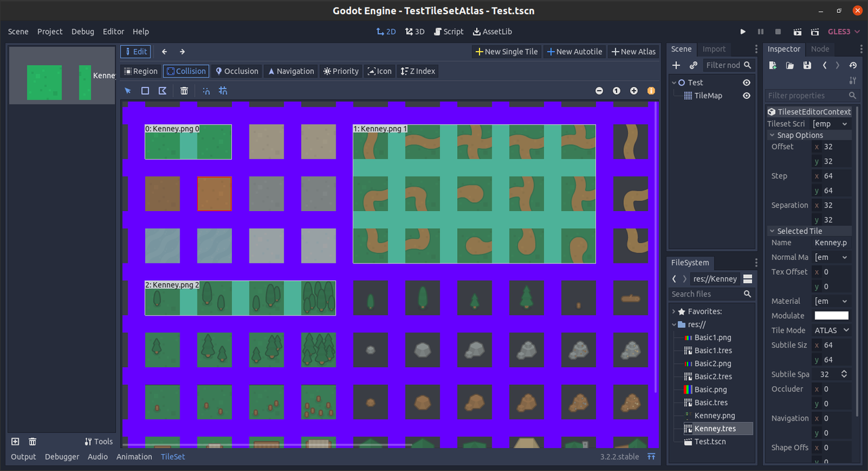This screenshot has height=471, width=868.
Task: Collapse the Test node tree
Action: [x=674, y=83]
